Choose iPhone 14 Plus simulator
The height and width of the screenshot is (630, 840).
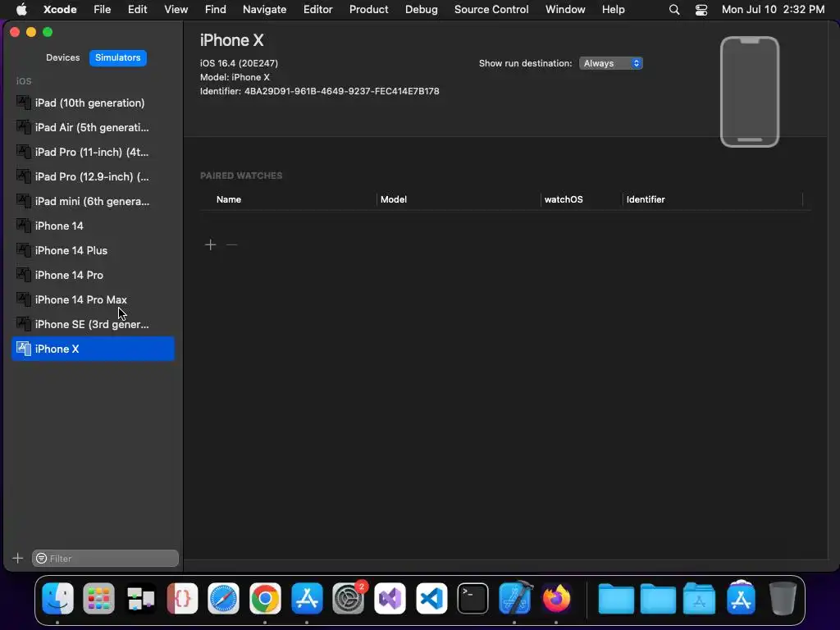(93, 251)
